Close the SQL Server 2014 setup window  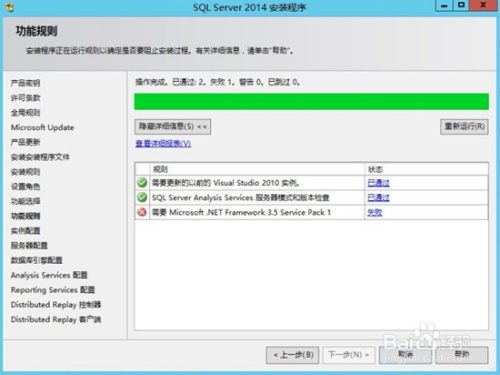tap(483, 6)
